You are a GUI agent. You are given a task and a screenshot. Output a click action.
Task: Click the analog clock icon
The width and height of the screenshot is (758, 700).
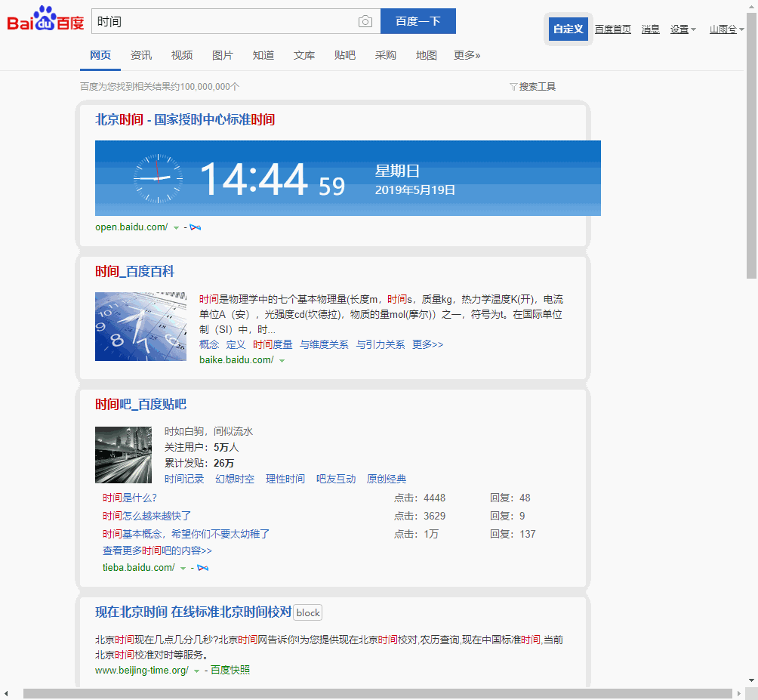click(158, 178)
